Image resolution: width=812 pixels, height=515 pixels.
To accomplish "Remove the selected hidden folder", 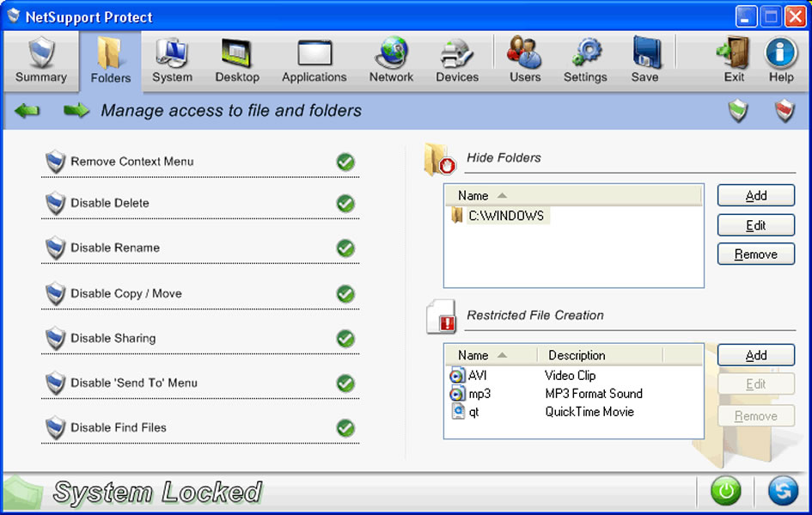I will click(755, 254).
